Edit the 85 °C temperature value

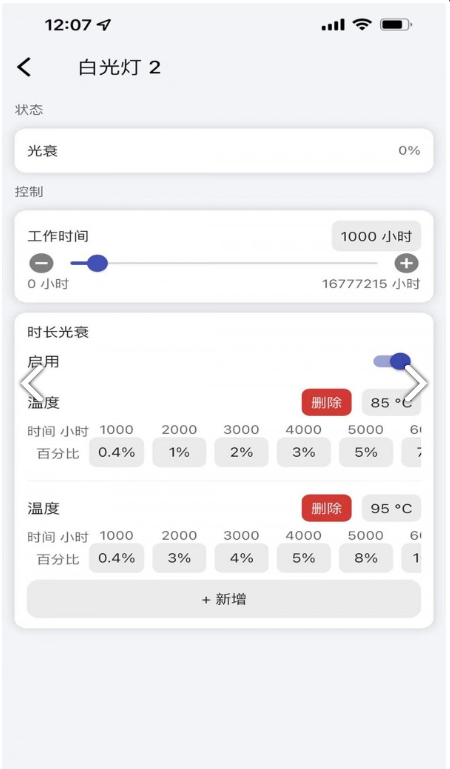pyautogui.click(x=391, y=403)
